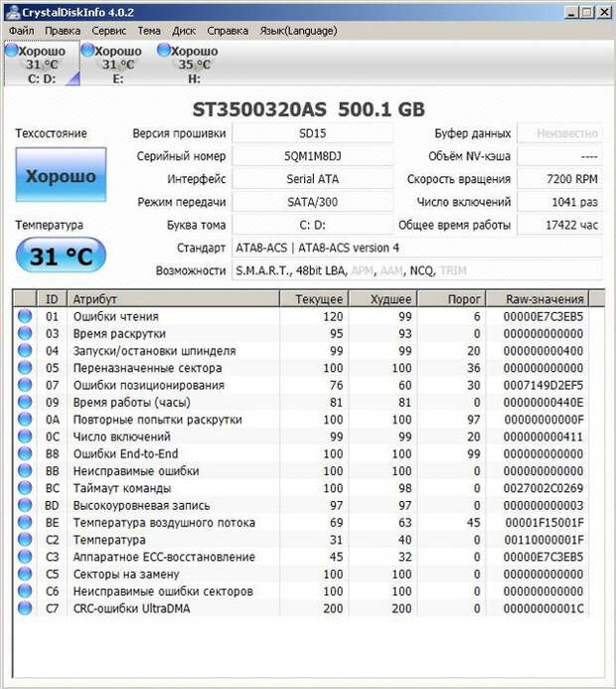The width and height of the screenshot is (616, 689).
Task: Open the Правка menu
Action: coord(63,31)
